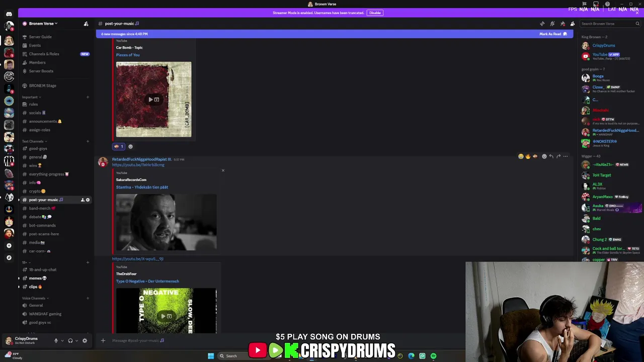Open Discord direct messages home icon
This screenshot has height=362, width=644.
click(x=9, y=14)
